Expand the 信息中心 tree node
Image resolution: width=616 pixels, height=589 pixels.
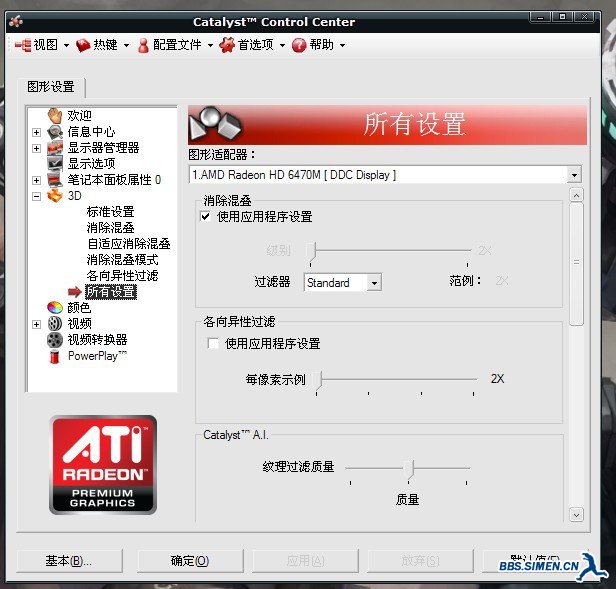tap(37, 132)
